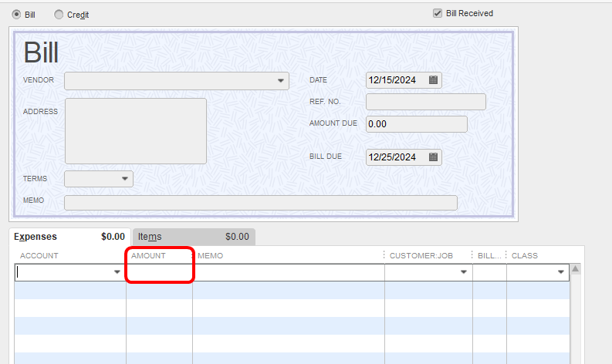Open the Vendor dropdown list
The height and width of the screenshot is (364, 612).
pyautogui.click(x=280, y=81)
